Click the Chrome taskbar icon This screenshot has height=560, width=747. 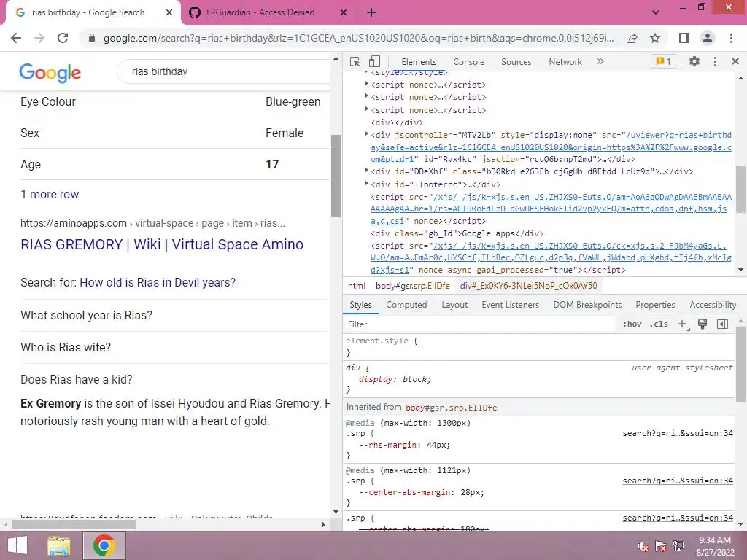[104, 545]
